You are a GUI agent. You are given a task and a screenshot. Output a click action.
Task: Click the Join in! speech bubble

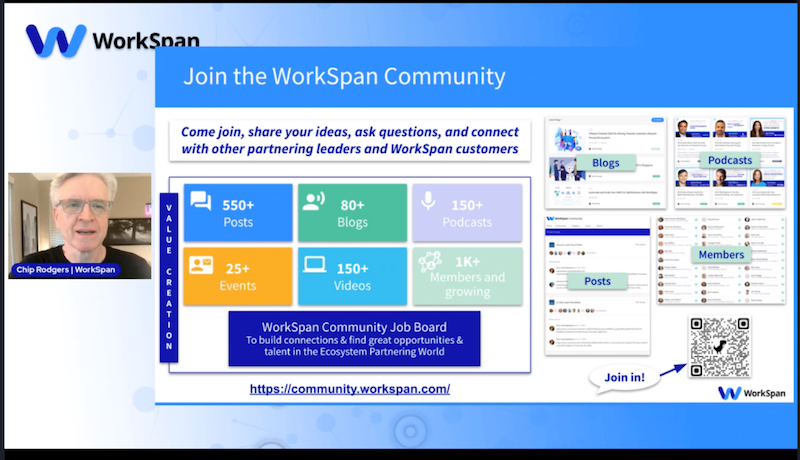(624, 379)
